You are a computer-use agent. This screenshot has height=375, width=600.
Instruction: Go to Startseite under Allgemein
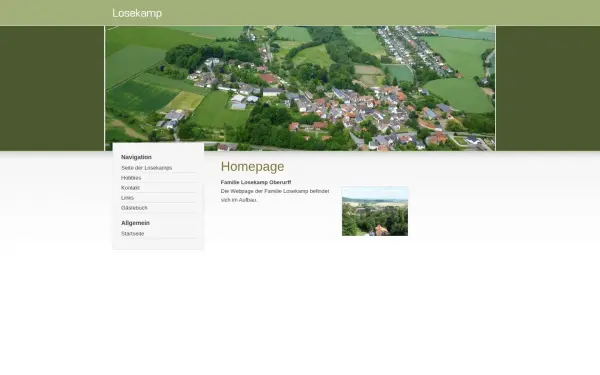pos(133,233)
